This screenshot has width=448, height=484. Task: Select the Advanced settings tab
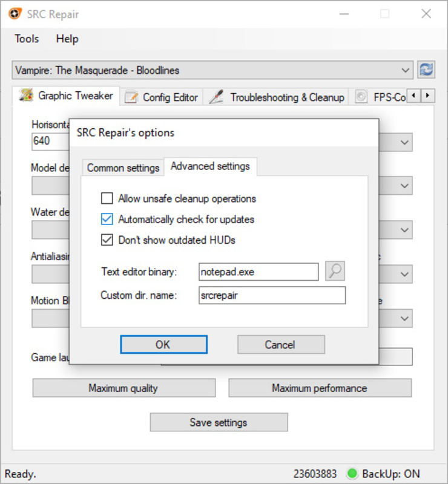pyautogui.click(x=210, y=166)
